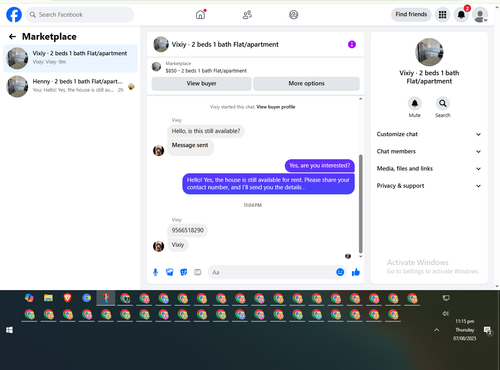The image size is (500, 370).
Task: Click the purple conversation info icon
Action: pyautogui.click(x=352, y=44)
